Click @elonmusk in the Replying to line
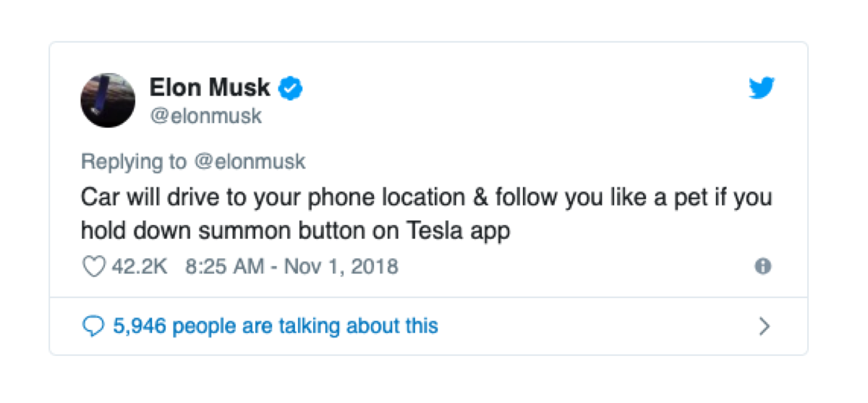Screen dimensions: 868x403 click(x=249, y=161)
